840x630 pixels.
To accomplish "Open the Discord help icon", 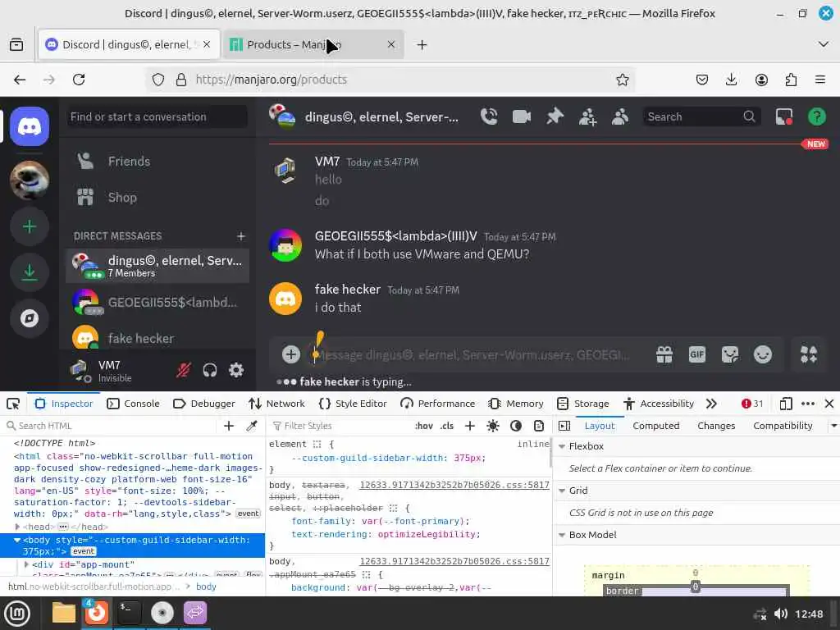I will [816, 116].
